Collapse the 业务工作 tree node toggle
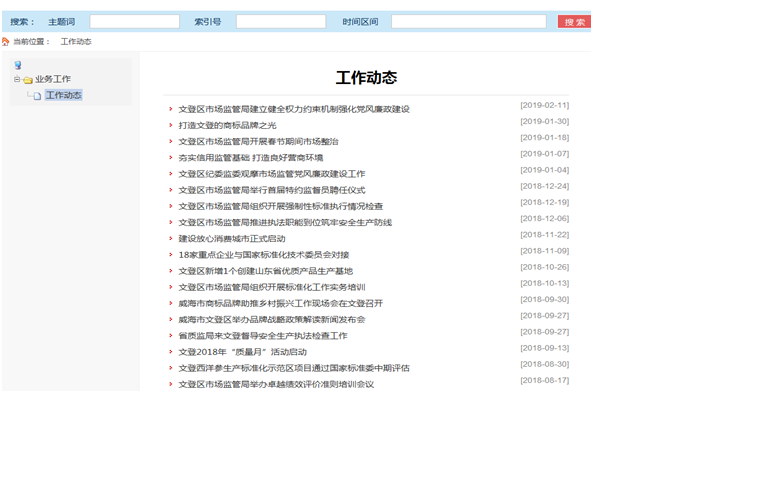The height and width of the screenshot is (493, 771). pyautogui.click(x=17, y=80)
